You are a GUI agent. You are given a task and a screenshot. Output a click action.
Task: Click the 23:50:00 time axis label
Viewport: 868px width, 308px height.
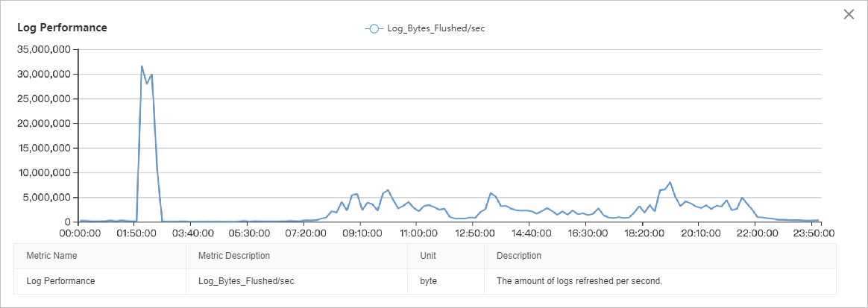814,233
